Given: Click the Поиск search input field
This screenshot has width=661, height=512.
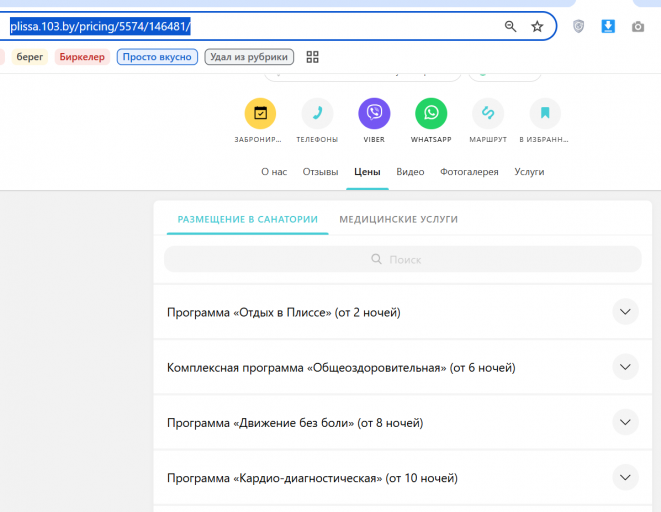Looking at the screenshot, I should pos(403,259).
